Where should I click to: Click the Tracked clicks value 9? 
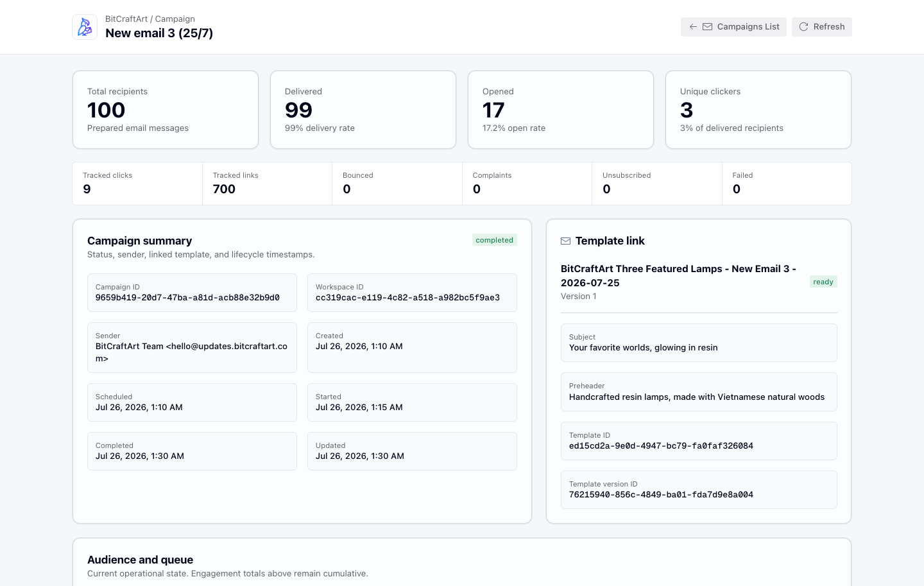point(87,189)
